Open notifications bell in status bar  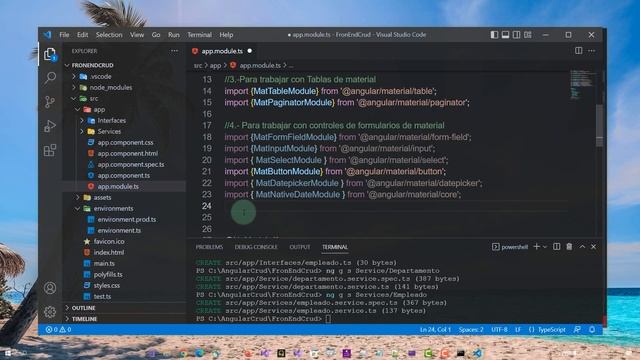[592, 329]
